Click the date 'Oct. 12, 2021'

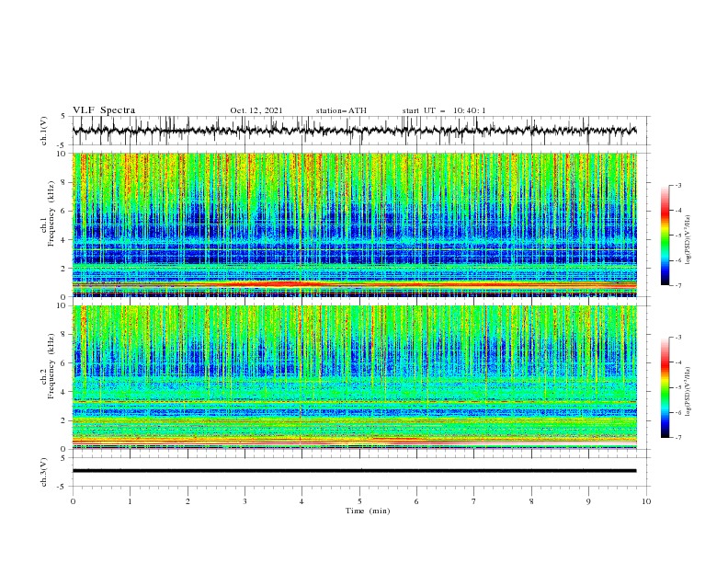(x=256, y=110)
